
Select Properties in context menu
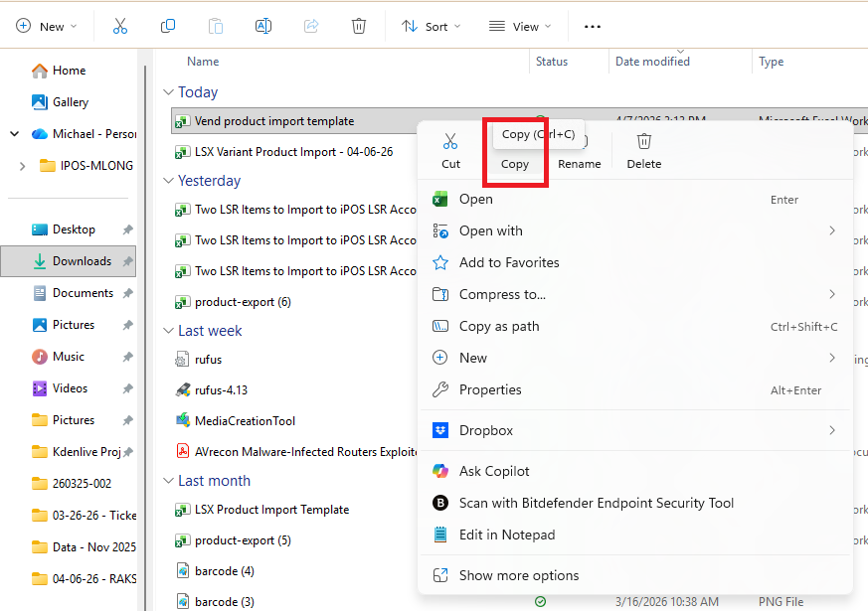634,389
